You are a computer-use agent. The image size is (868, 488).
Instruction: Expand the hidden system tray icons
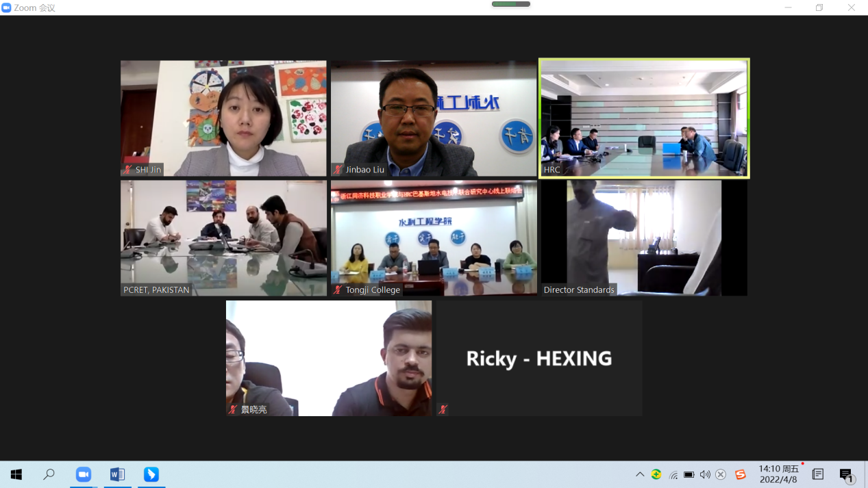click(640, 474)
